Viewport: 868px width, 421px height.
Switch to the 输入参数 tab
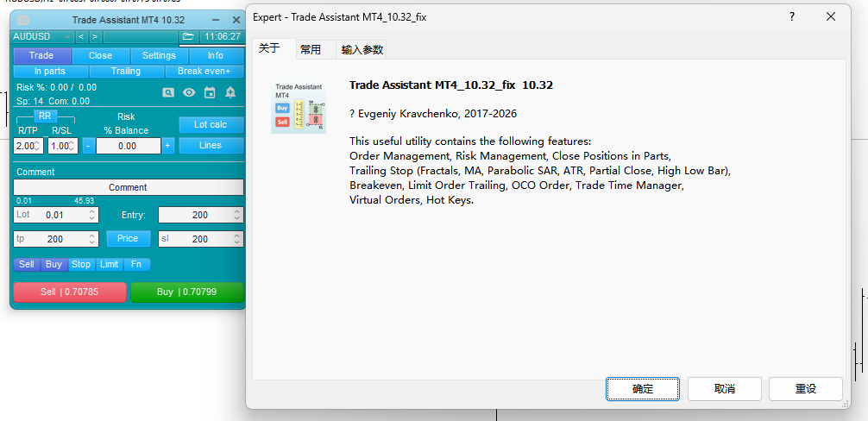click(362, 50)
